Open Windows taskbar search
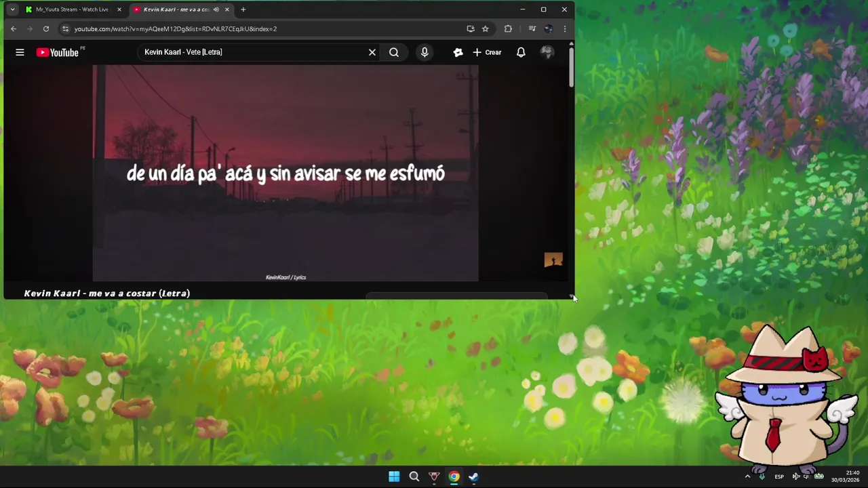This screenshot has height=488, width=868. (414, 476)
